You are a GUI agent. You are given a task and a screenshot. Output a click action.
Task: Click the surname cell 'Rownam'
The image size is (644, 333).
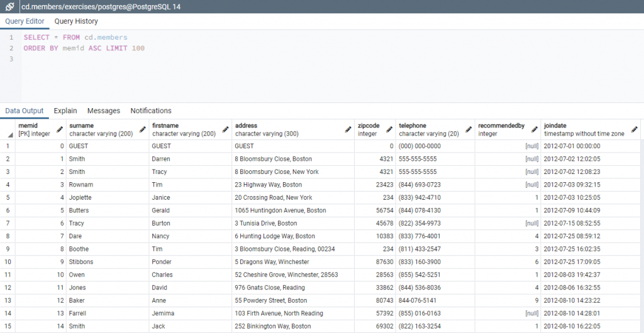click(108, 185)
